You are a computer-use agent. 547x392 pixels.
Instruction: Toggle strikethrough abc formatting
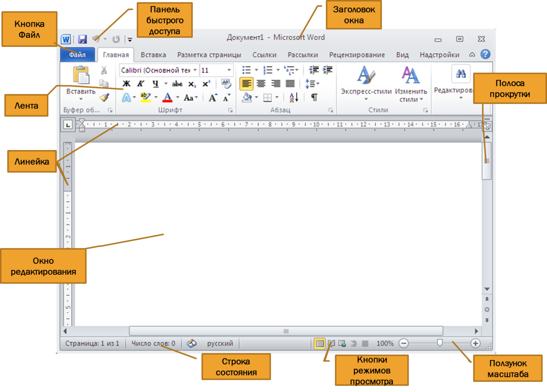pyautogui.click(x=177, y=84)
